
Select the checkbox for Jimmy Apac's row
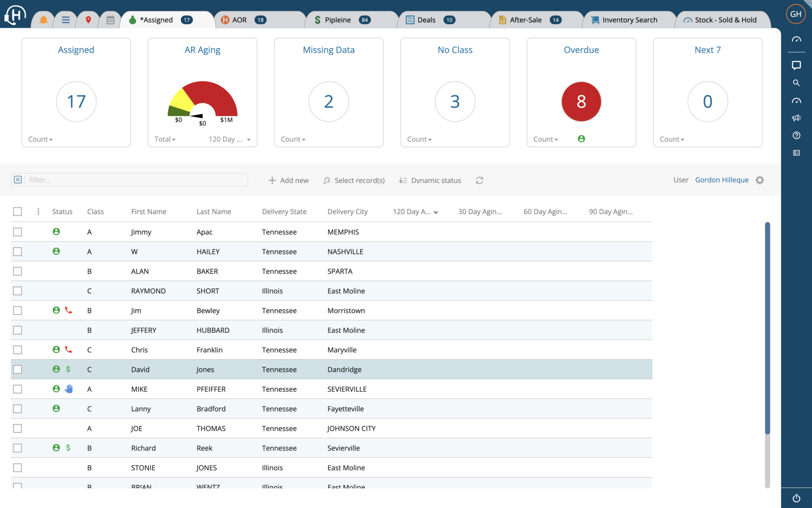pyautogui.click(x=17, y=232)
